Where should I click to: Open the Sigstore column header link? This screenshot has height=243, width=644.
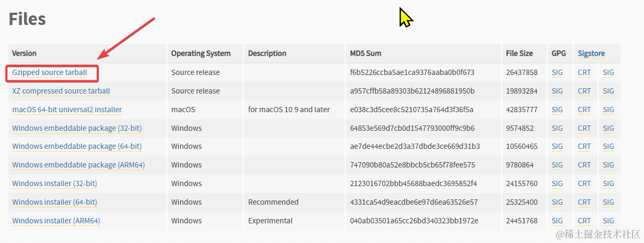click(591, 53)
